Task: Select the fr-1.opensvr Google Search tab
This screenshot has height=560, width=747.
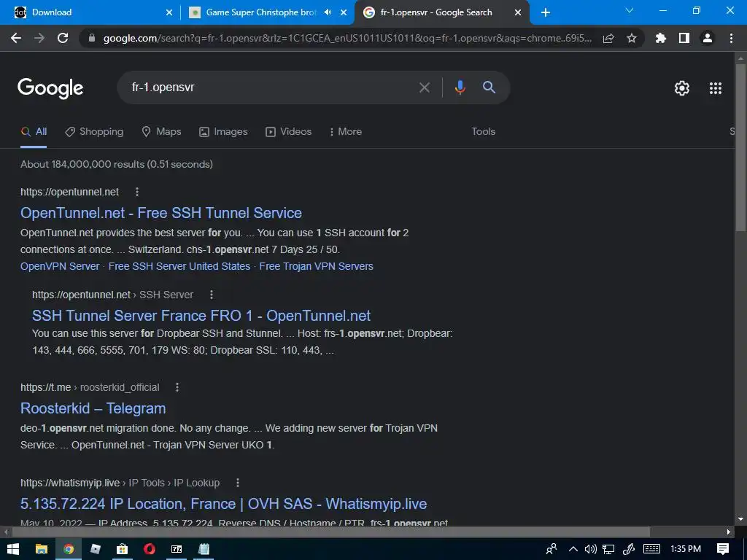Action: coord(441,12)
